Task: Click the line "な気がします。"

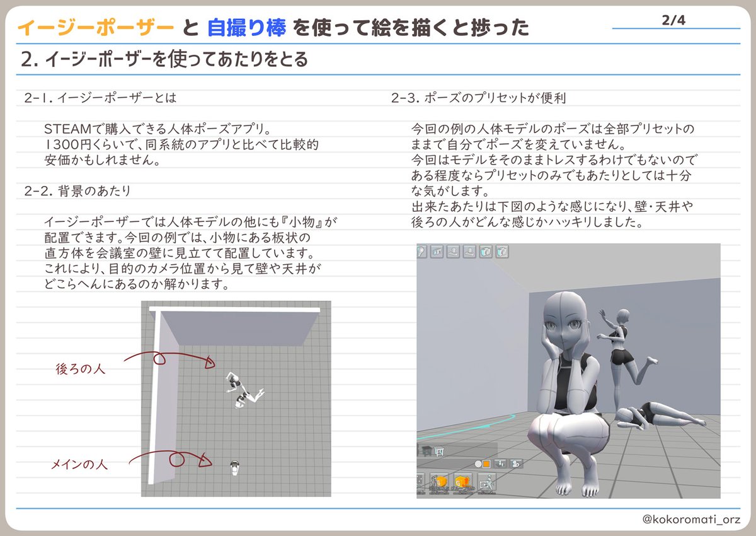Action: click(451, 191)
